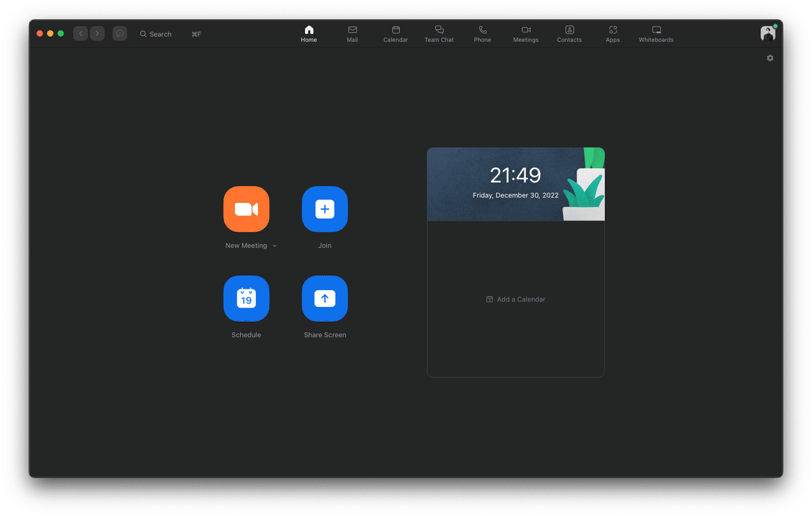
Task: Click the Schedule label text
Action: pos(246,335)
